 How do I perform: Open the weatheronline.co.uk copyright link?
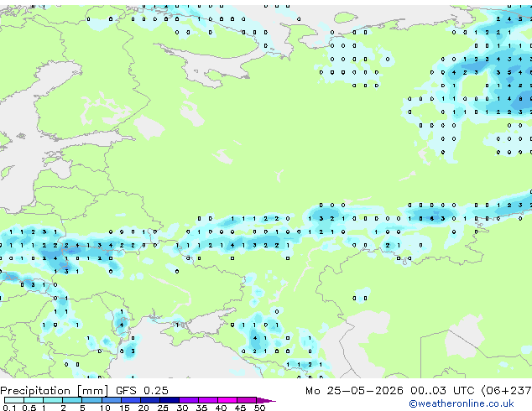pyautogui.click(x=462, y=403)
